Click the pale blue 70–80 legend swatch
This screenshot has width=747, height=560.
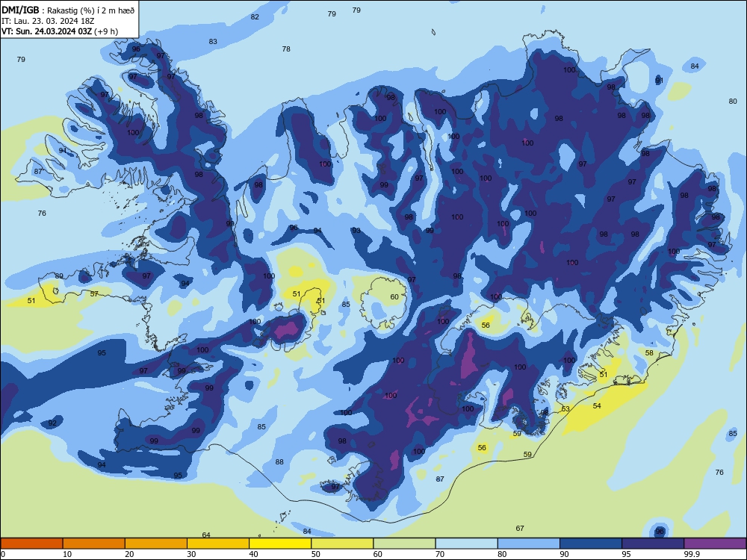[x=466, y=544]
